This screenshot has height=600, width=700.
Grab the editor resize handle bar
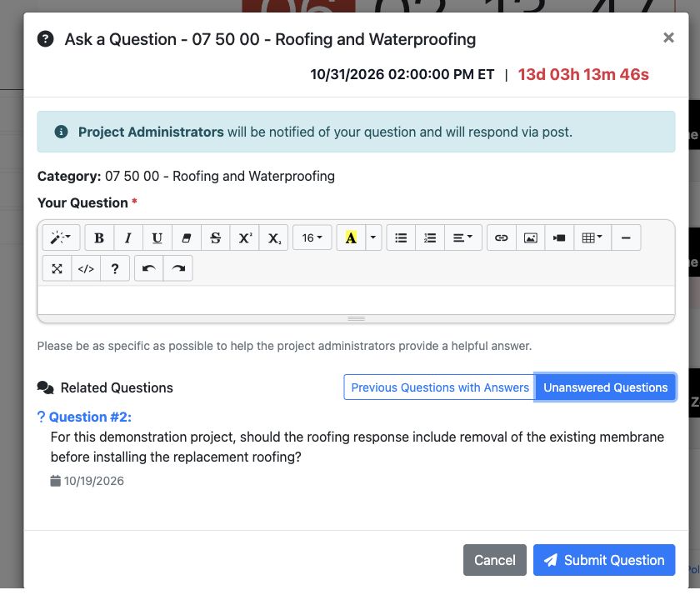pos(356,318)
